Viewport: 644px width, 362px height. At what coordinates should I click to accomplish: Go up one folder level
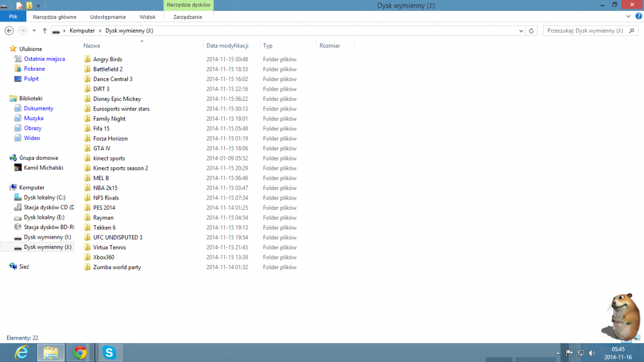pyautogui.click(x=45, y=31)
